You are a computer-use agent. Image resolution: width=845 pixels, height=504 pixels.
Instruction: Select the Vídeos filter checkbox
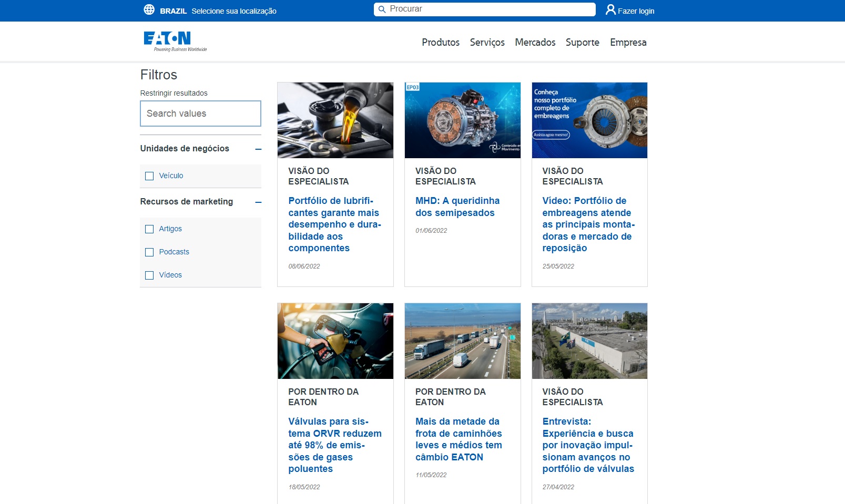(149, 275)
